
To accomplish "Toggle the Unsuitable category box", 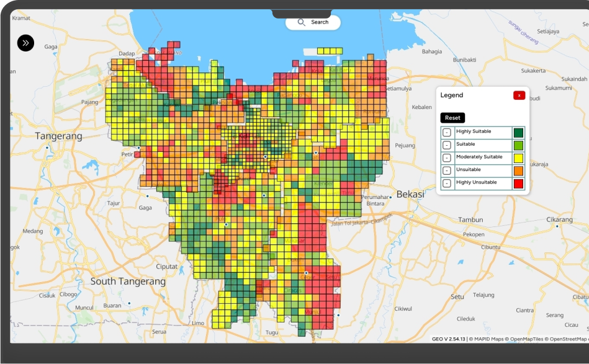I will pos(447,171).
